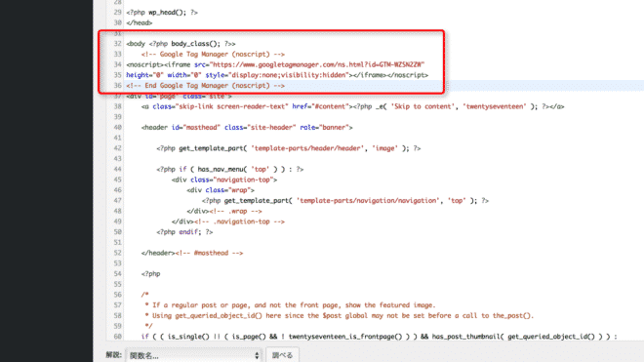The image size is (644, 362).
Task: Click the div class="wrap" on line 46
Action: click(221, 190)
